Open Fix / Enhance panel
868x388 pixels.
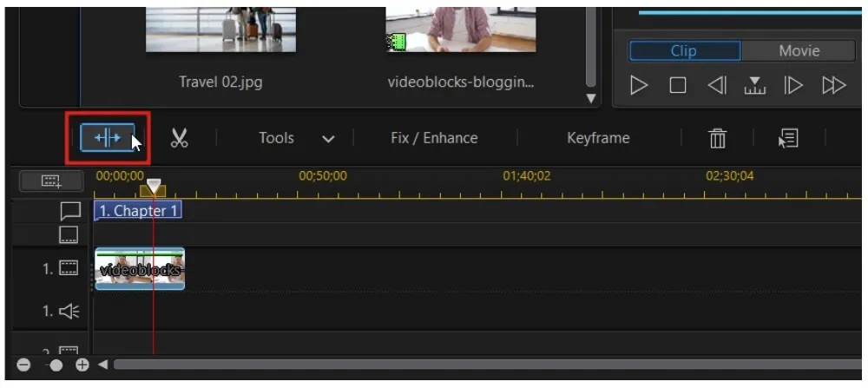pos(434,138)
